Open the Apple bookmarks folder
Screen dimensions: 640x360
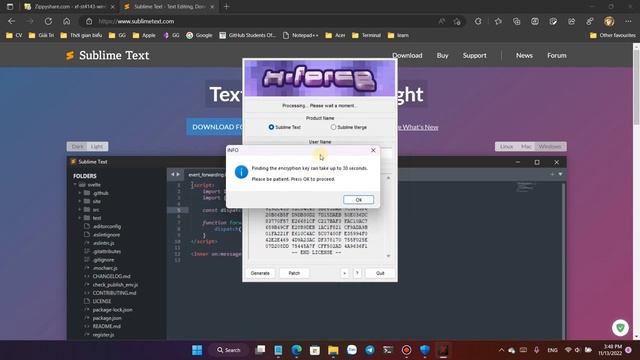144,36
